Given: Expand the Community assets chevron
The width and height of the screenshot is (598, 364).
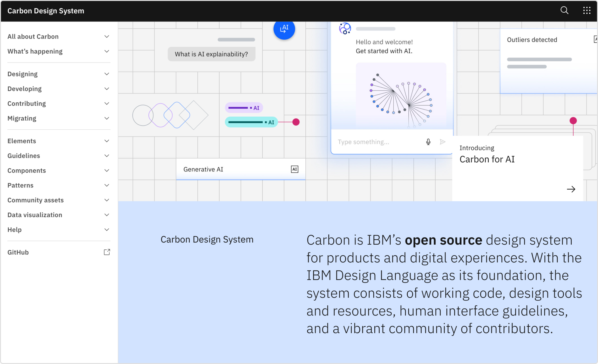Looking at the screenshot, I should (x=106, y=200).
